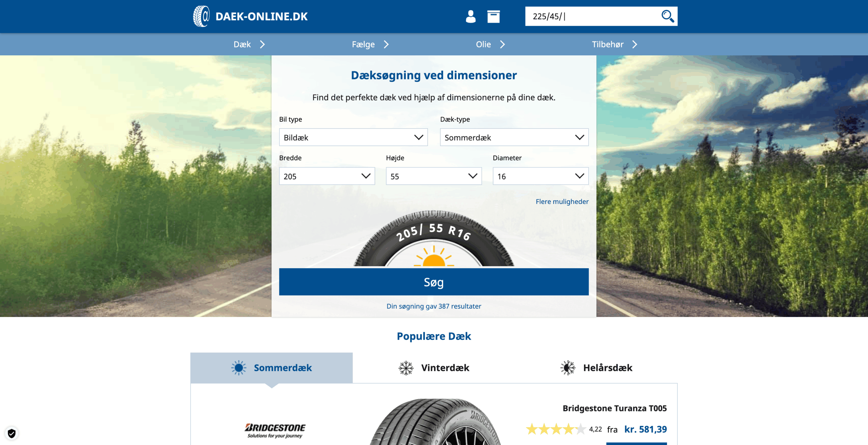Click the 4,22 star rating
The width and height of the screenshot is (868, 445).
pos(564,429)
